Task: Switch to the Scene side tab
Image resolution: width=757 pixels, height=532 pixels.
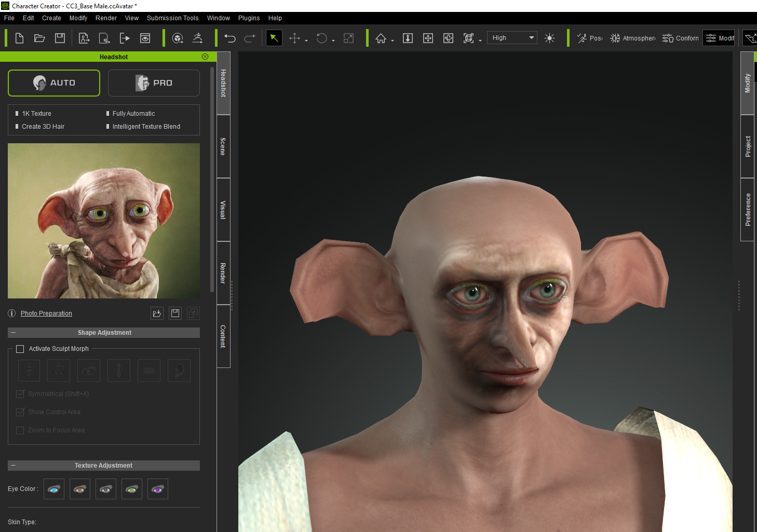Action: coord(223,146)
